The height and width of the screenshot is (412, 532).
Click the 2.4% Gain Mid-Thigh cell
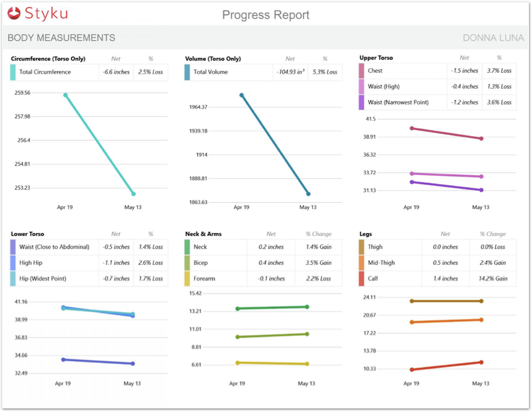tap(492, 263)
